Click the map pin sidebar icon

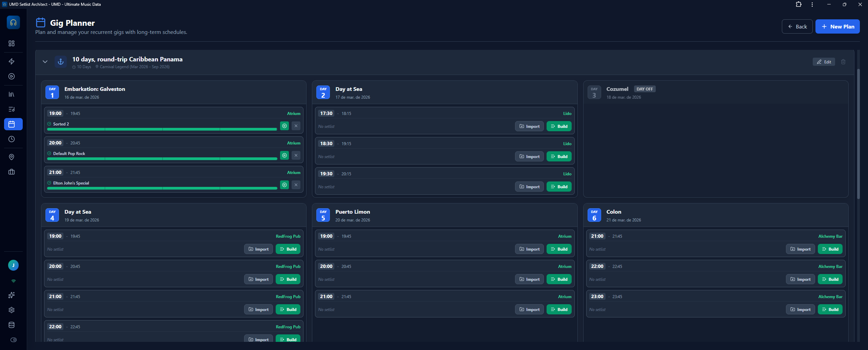(x=12, y=157)
